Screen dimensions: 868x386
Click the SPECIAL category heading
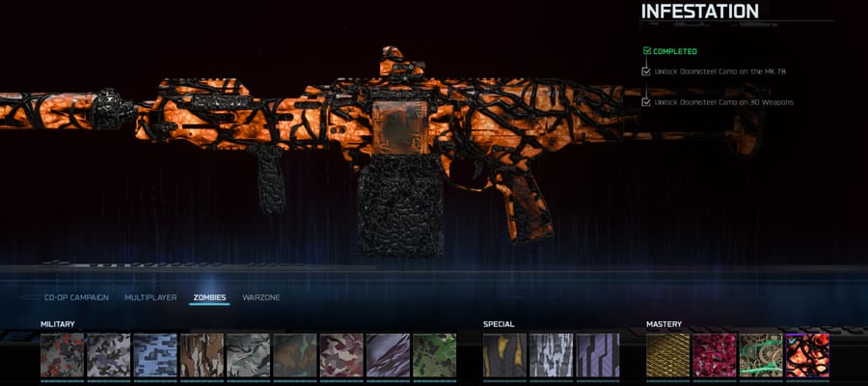499,324
